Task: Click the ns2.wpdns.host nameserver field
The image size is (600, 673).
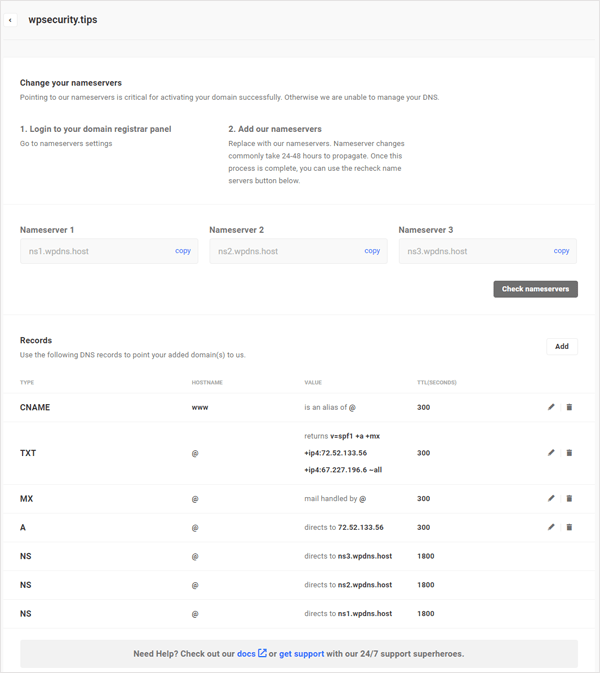Action: [298, 251]
